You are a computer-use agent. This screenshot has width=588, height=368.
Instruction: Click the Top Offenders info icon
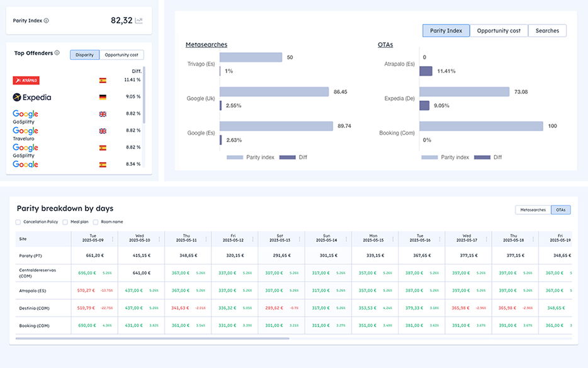click(x=57, y=53)
